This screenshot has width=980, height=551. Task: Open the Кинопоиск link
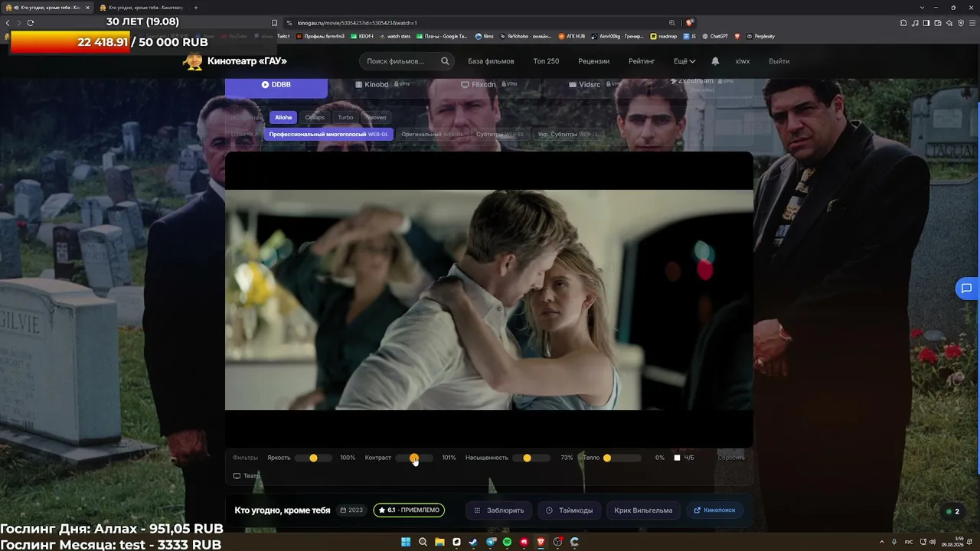point(714,510)
